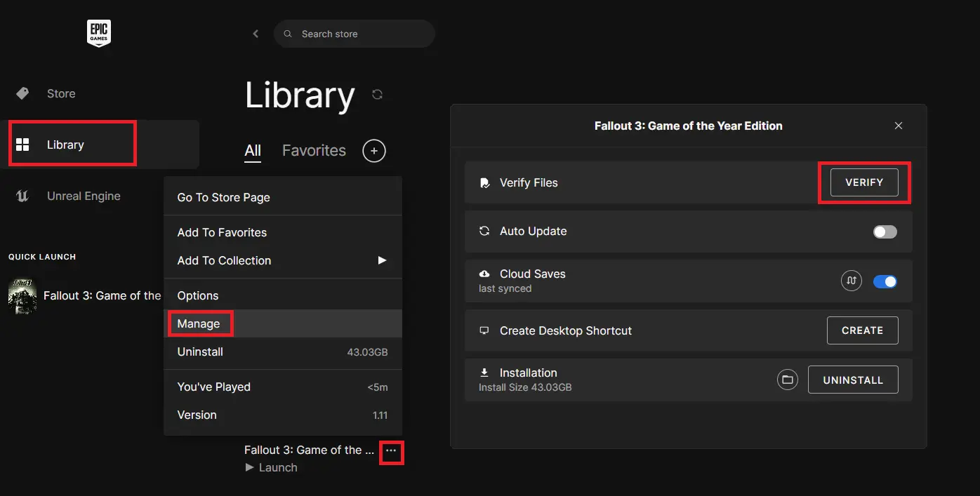Select Store in the sidebar
The image size is (980, 496).
pos(60,93)
